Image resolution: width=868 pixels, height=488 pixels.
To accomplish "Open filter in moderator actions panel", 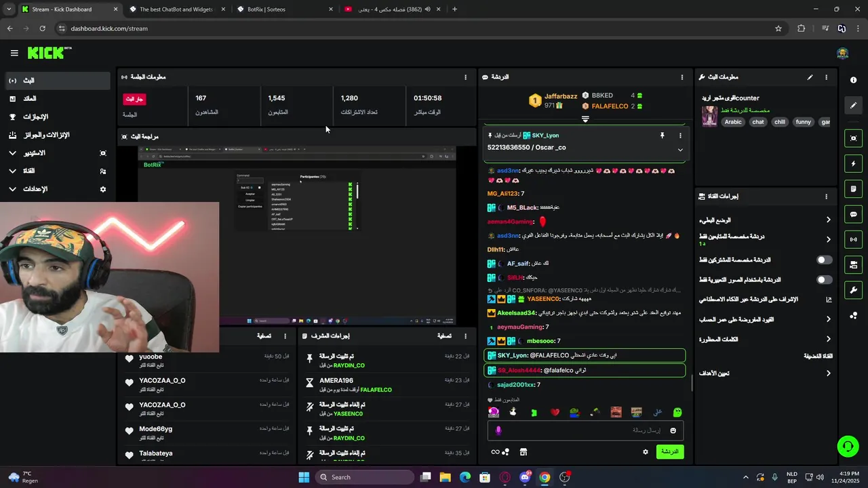I will click(x=444, y=335).
